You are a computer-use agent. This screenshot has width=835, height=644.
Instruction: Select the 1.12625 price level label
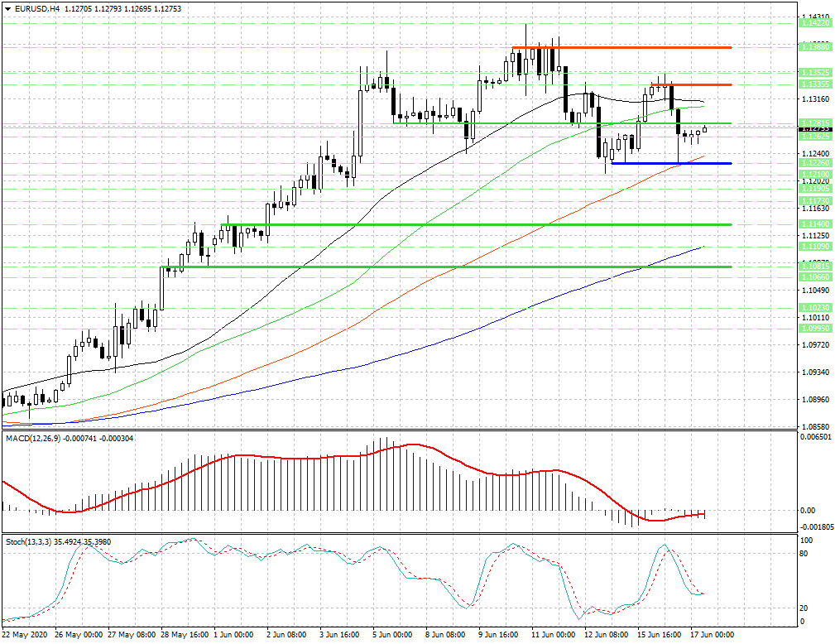pyautogui.click(x=815, y=137)
